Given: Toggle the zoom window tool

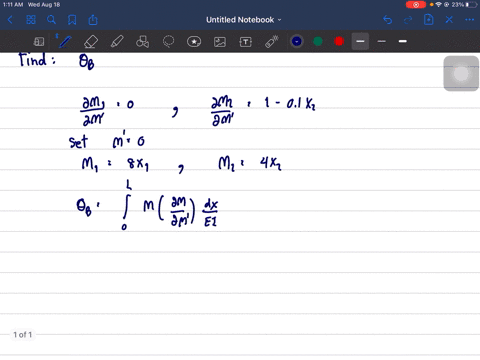Looking at the screenshot, I should [39, 42].
